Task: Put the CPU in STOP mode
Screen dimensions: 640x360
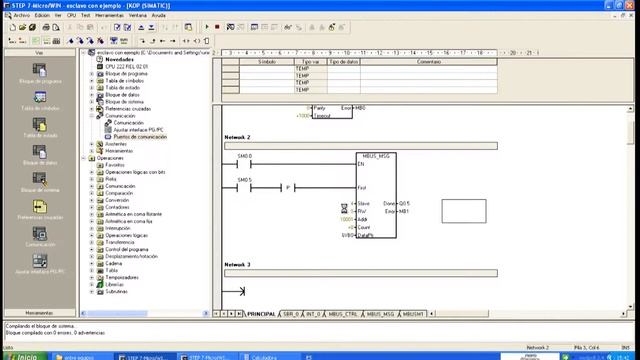Action: pos(217,27)
